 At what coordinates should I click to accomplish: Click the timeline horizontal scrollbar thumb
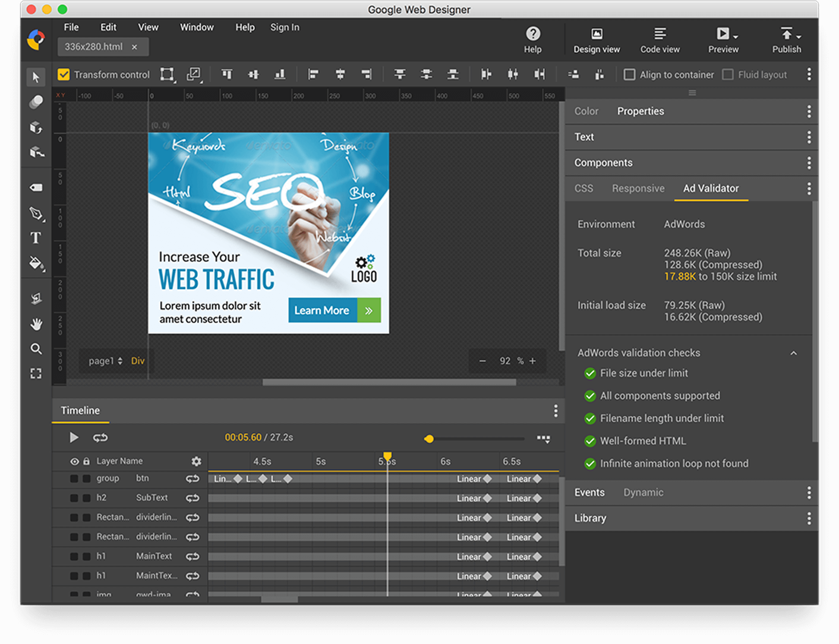click(x=280, y=600)
